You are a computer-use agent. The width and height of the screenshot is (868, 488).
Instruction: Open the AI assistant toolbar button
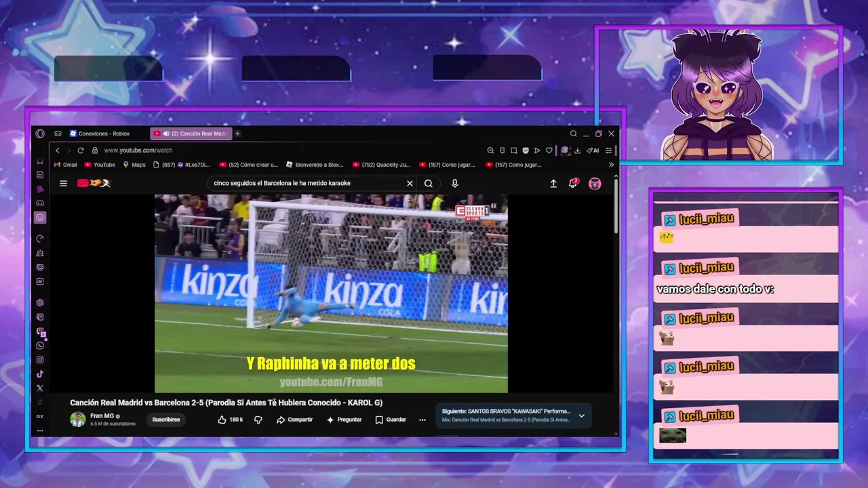pos(593,150)
